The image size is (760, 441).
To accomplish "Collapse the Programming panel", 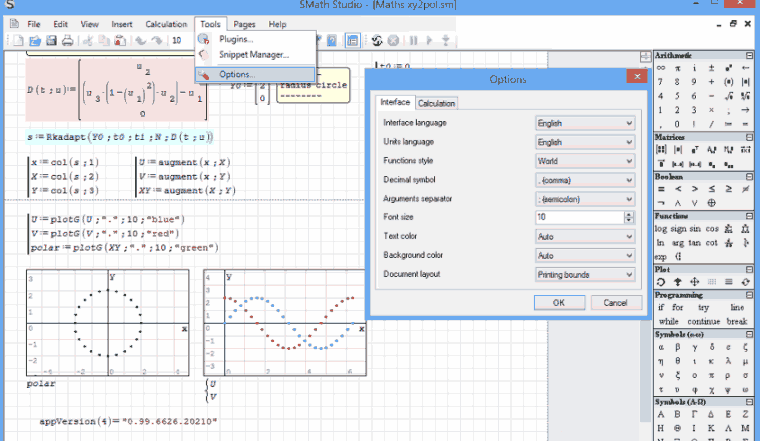I will pos(750,295).
